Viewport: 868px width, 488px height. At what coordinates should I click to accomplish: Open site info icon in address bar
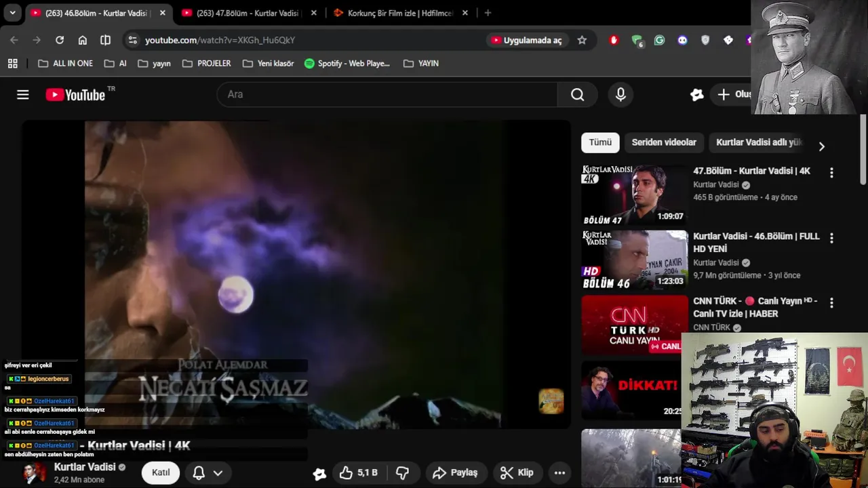click(132, 40)
